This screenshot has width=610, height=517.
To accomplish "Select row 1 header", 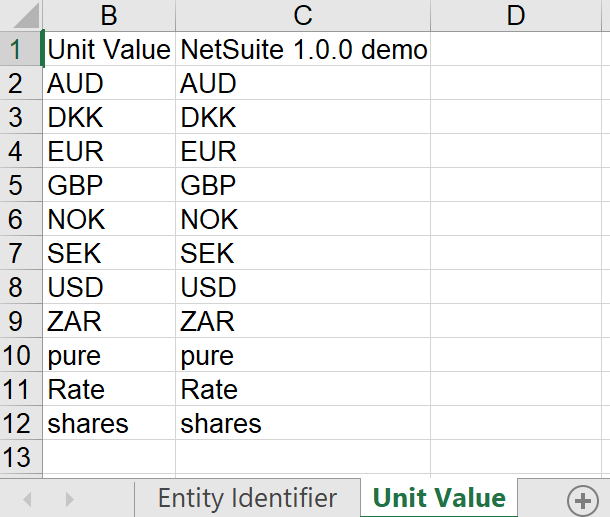I will (x=21, y=49).
